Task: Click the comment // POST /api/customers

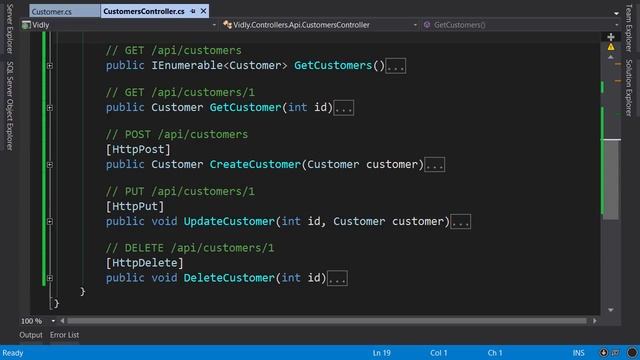Action: pyautogui.click(x=177, y=135)
